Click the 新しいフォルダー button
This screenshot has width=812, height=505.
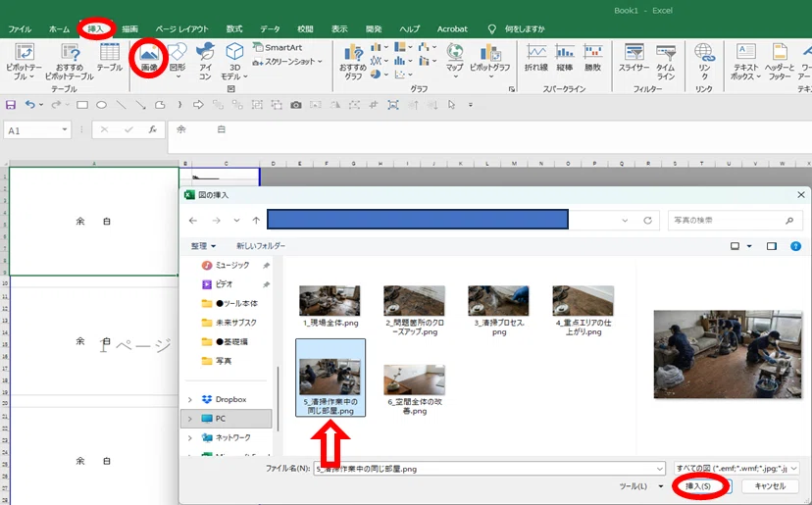[261, 246]
